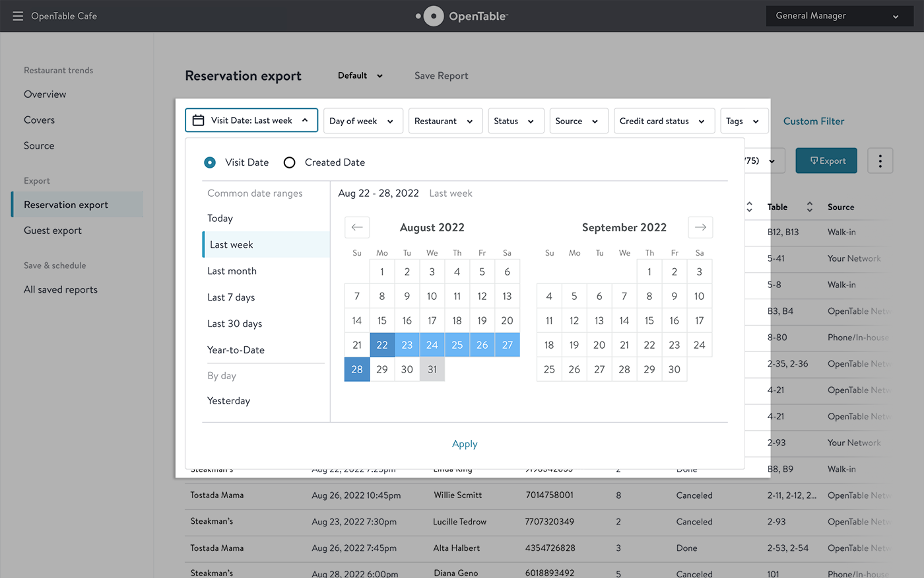The image size is (924, 578).
Task: Open Overview in the sidebar
Action: (45, 94)
